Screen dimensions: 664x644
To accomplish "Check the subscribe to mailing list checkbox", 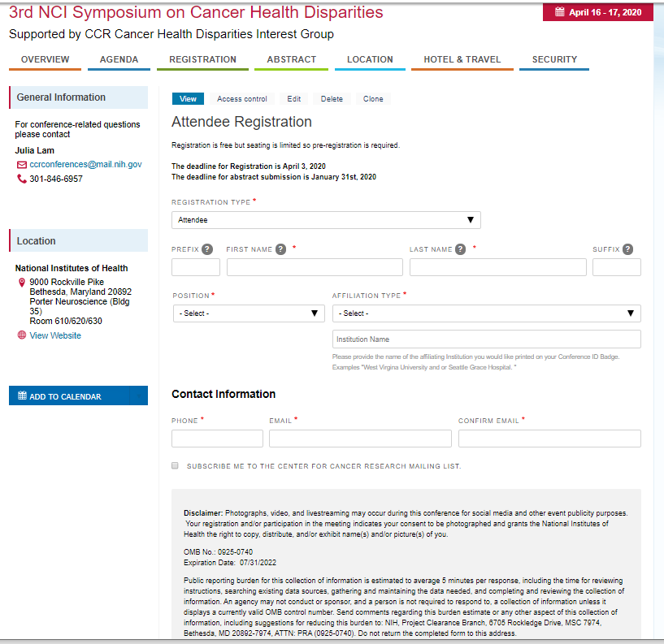I will click(x=175, y=466).
